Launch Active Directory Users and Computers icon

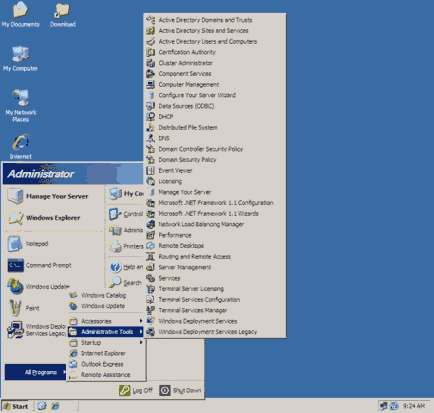click(151, 42)
